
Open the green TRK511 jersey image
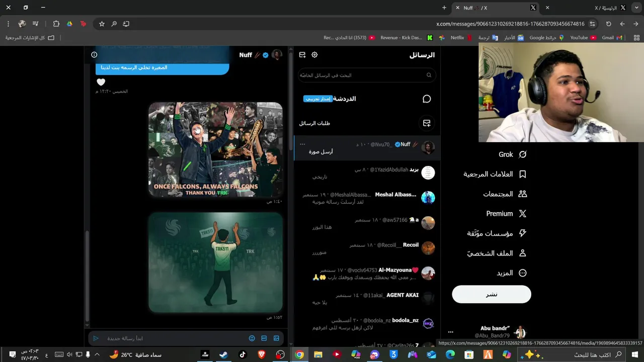215,262
